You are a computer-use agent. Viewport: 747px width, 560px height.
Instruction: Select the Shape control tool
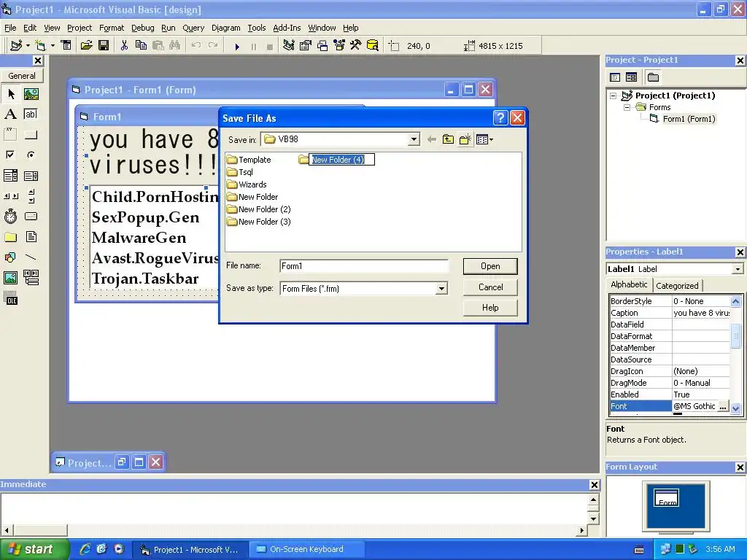10,257
